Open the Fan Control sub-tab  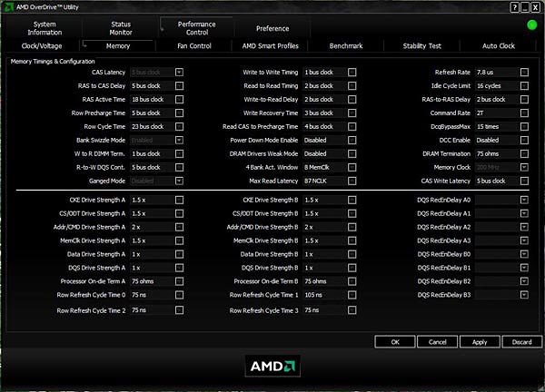(194, 46)
